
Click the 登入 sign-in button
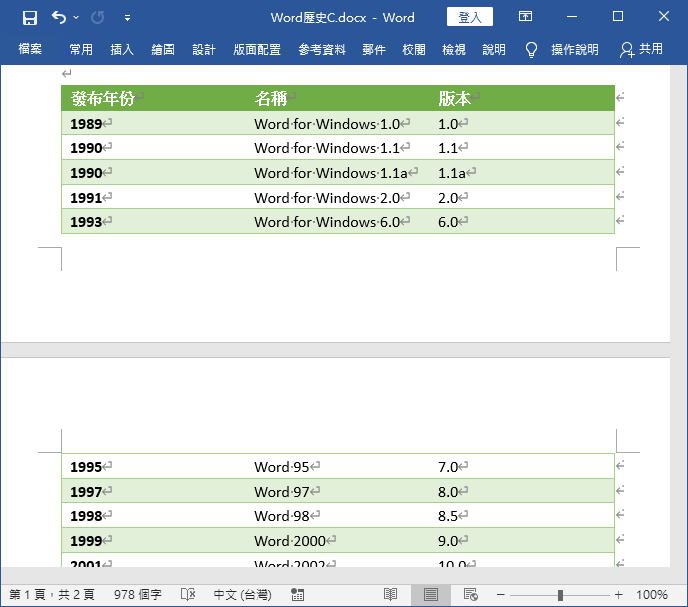click(x=469, y=17)
